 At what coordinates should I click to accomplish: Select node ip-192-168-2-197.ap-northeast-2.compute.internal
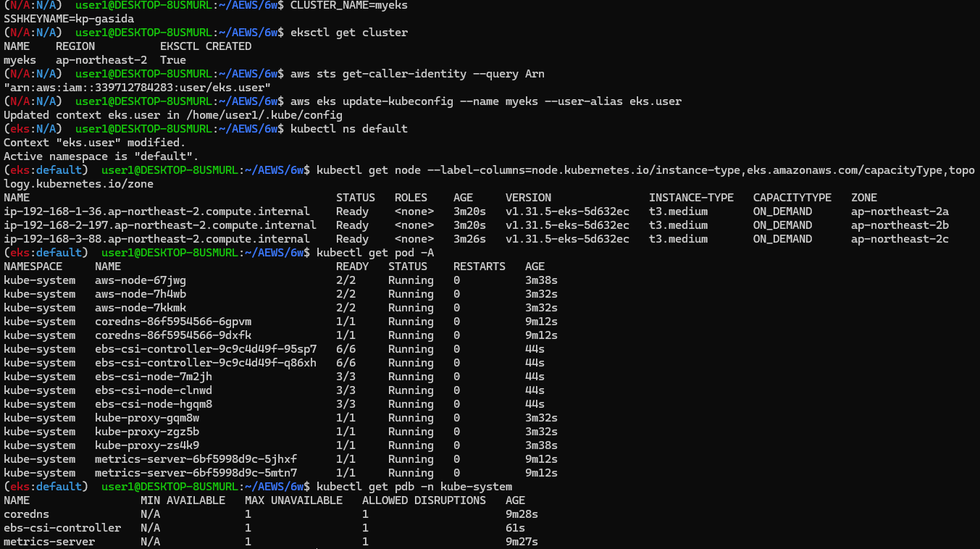pyautogui.click(x=160, y=225)
